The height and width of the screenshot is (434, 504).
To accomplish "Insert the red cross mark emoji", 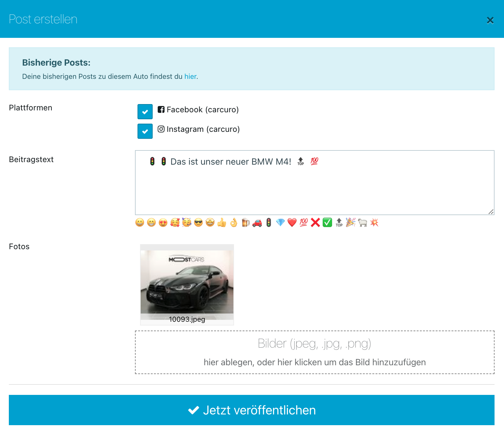I will [x=315, y=222].
